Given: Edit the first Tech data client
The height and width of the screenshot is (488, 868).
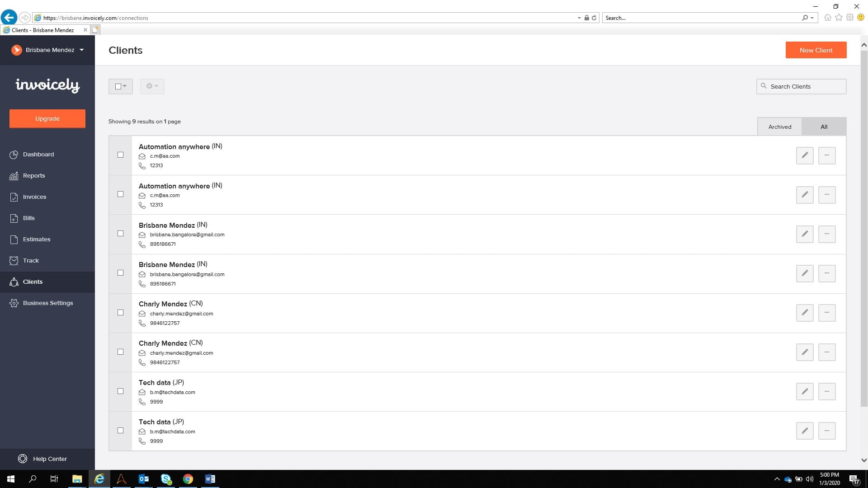Looking at the screenshot, I should (805, 391).
